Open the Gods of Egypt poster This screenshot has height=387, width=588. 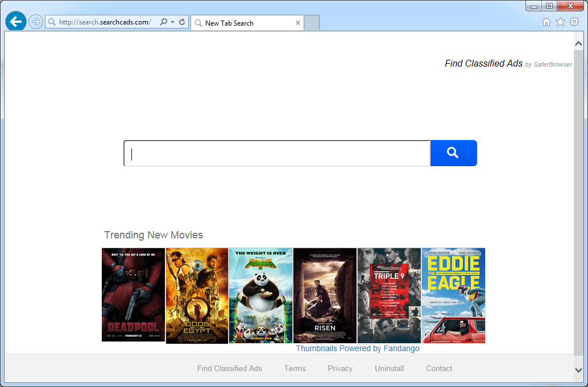click(x=197, y=296)
